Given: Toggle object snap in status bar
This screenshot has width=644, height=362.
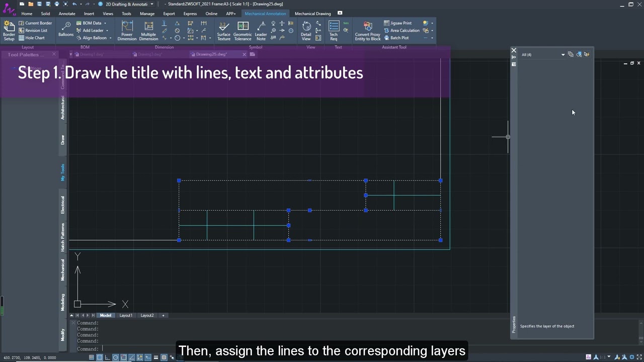Looking at the screenshot, I should pos(124,357).
